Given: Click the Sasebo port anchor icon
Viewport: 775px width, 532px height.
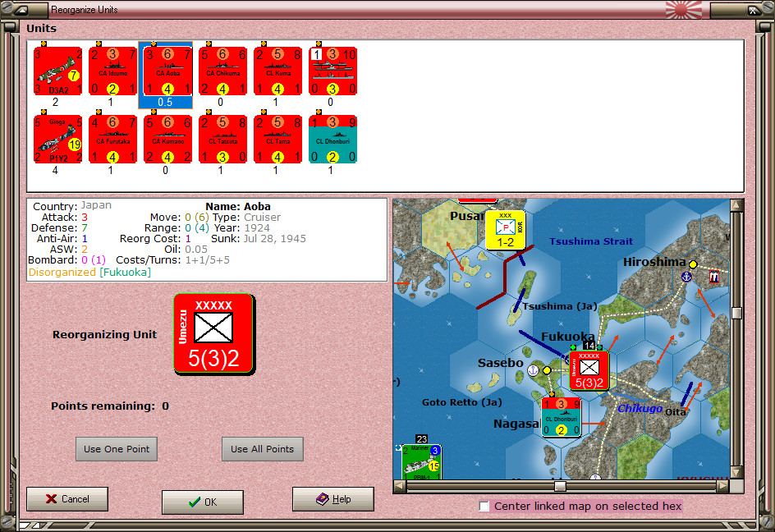Looking at the screenshot, I should [533, 369].
